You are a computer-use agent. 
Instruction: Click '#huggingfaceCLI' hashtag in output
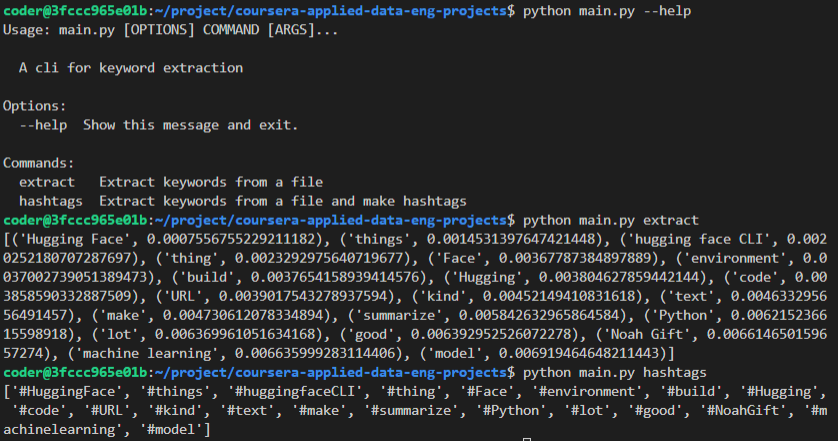coord(295,392)
